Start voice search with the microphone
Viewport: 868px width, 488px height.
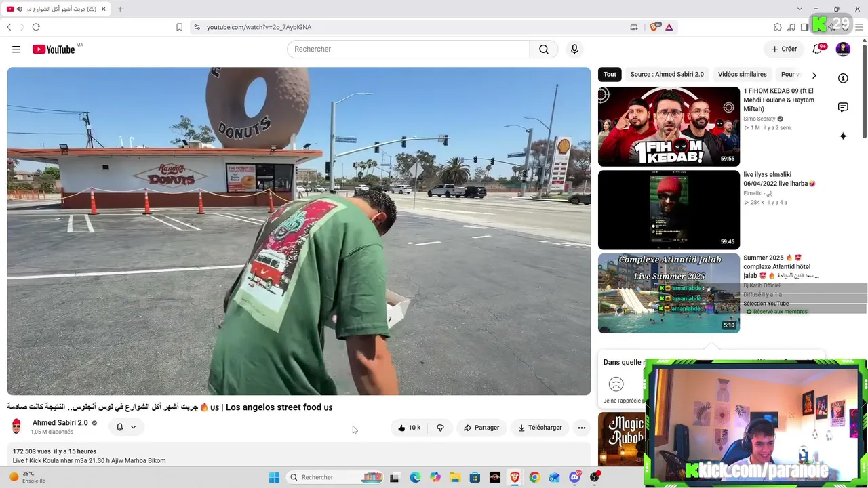click(574, 49)
